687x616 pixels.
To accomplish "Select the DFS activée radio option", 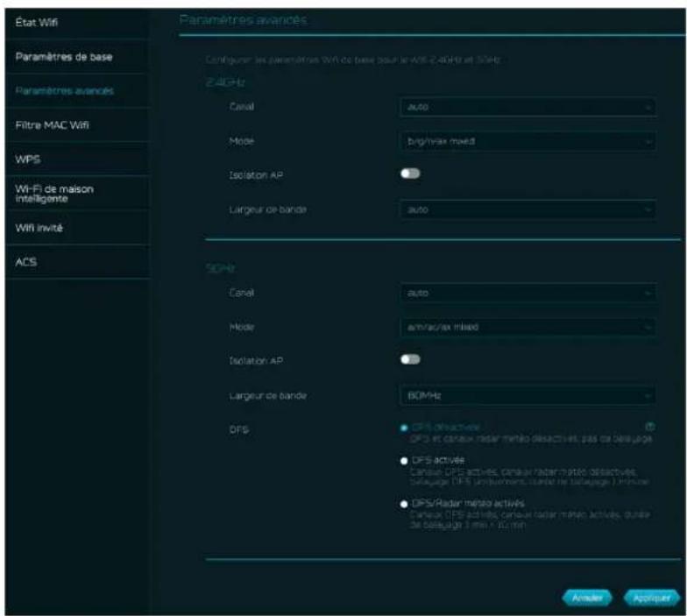I will coord(404,461).
